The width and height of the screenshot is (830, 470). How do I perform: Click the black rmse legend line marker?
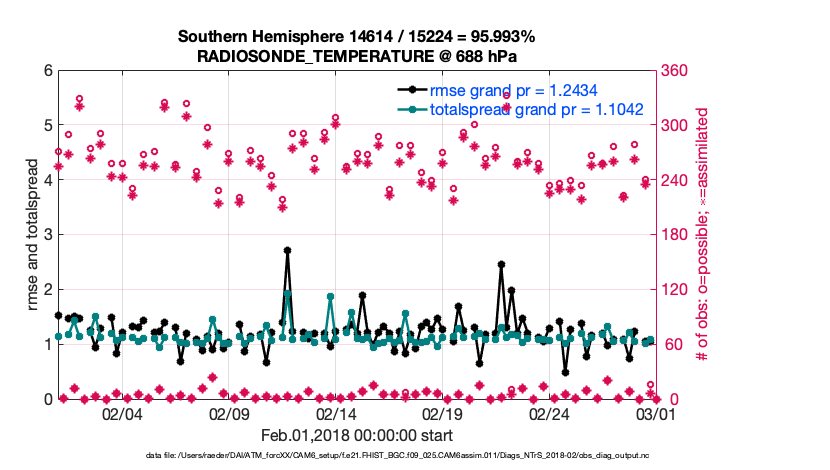(411, 90)
